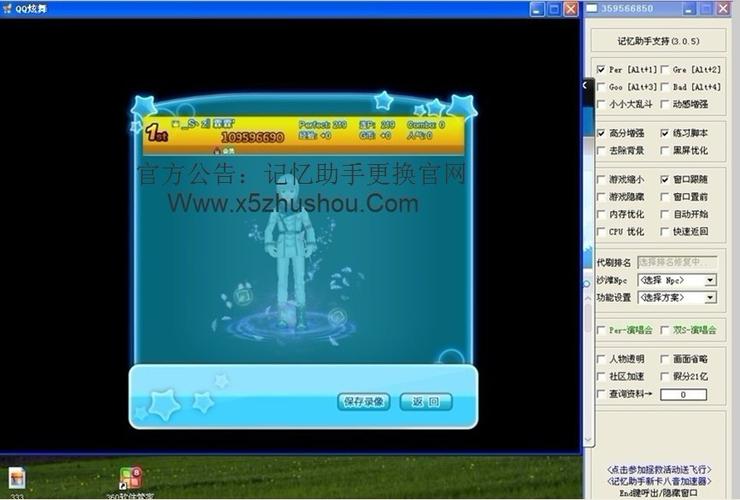Image resolution: width=740 pixels, height=500 pixels.
Task: Click the 保存录像 button
Action: [363, 401]
